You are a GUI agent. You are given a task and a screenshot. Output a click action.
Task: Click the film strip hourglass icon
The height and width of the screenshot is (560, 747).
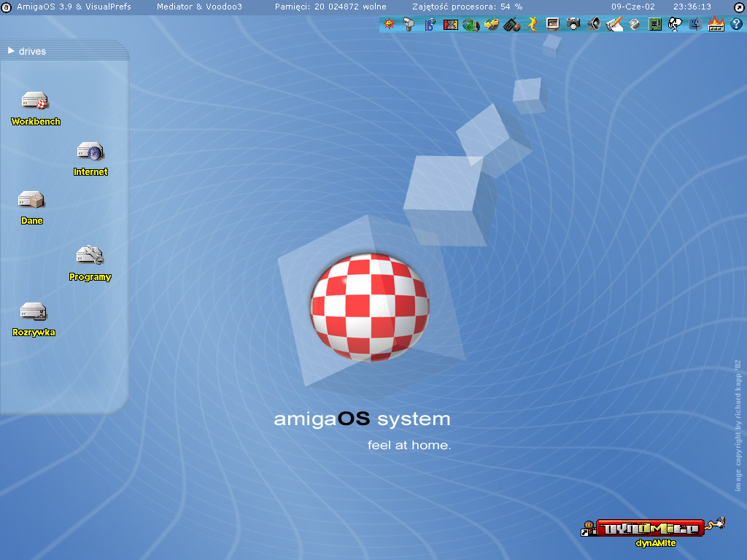tap(450, 24)
